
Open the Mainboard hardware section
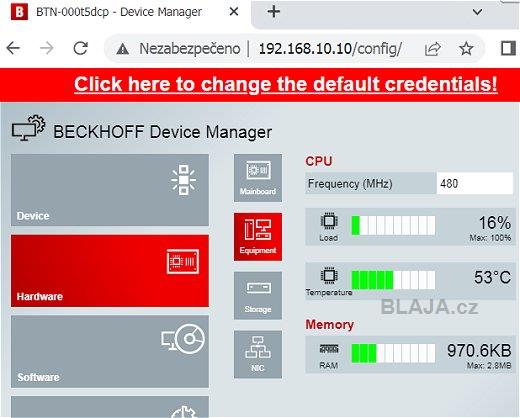(x=258, y=178)
